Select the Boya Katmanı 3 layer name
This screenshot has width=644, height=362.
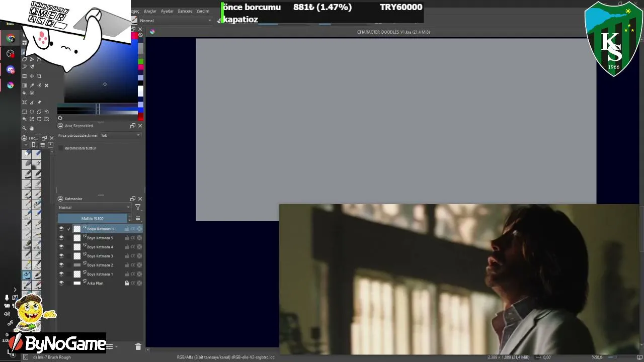[100, 256]
